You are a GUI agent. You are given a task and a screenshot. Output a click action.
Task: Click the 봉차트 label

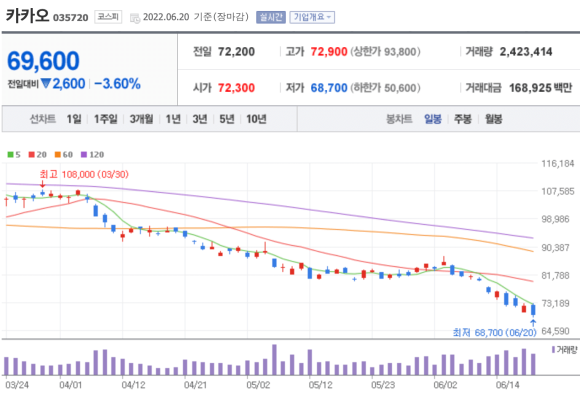point(399,119)
